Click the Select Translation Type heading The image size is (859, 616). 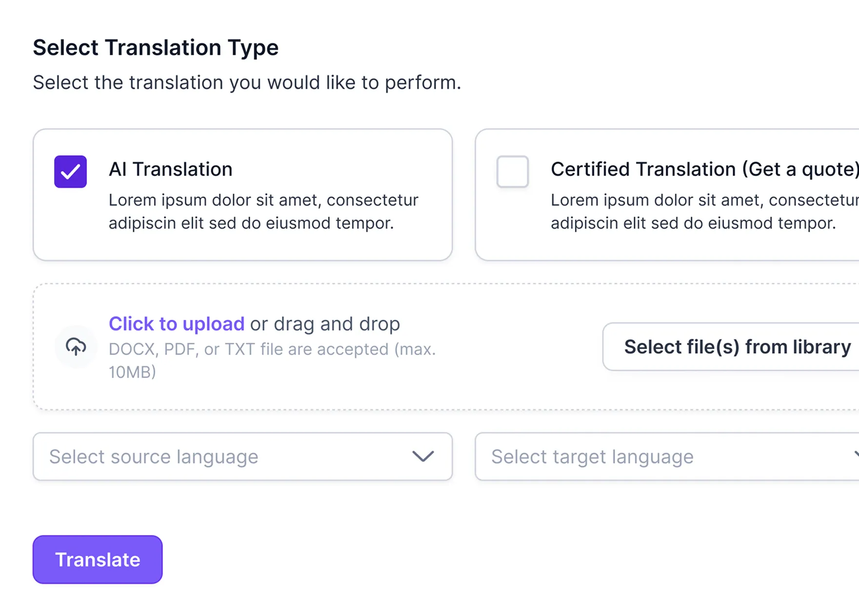click(x=156, y=47)
